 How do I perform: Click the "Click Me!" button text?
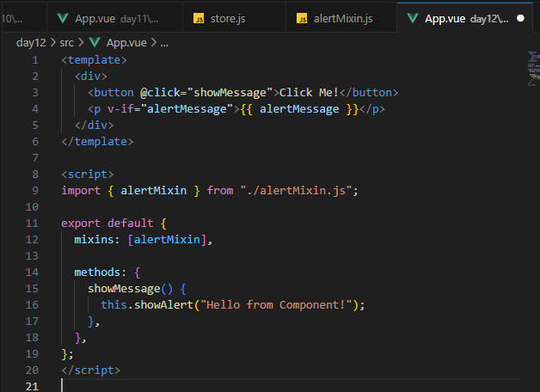(x=309, y=93)
